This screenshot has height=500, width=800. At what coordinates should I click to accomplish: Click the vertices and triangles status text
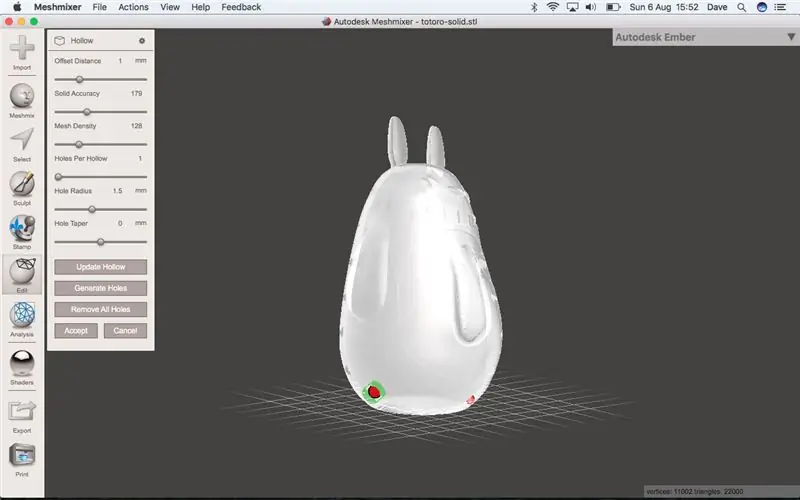coord(694,492)
